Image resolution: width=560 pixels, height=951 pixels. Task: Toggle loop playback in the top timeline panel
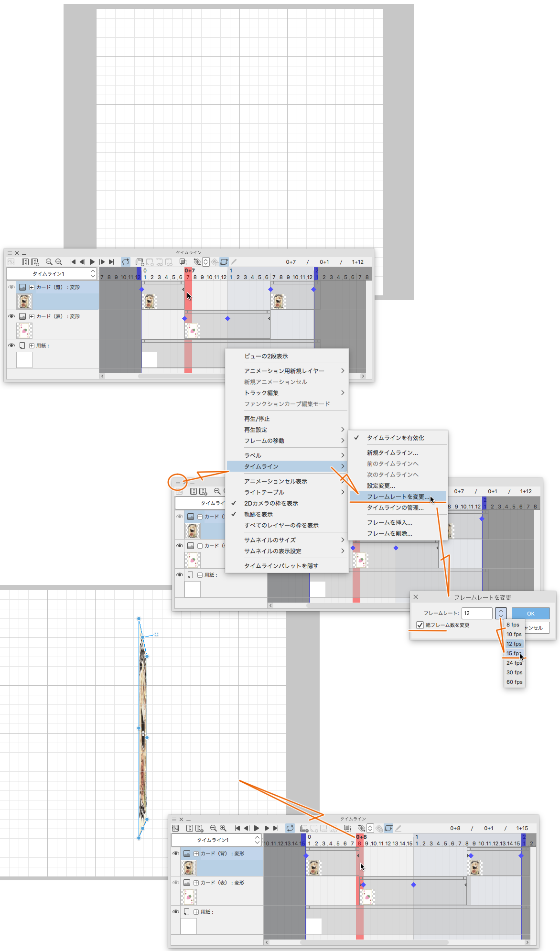click(126, 262)
